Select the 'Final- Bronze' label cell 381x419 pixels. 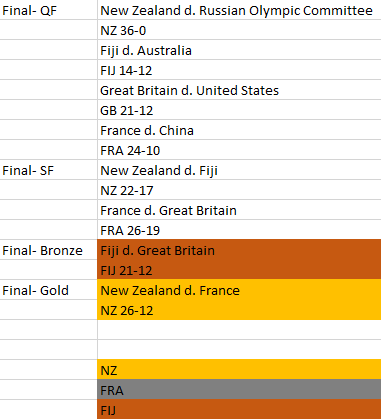48,250
